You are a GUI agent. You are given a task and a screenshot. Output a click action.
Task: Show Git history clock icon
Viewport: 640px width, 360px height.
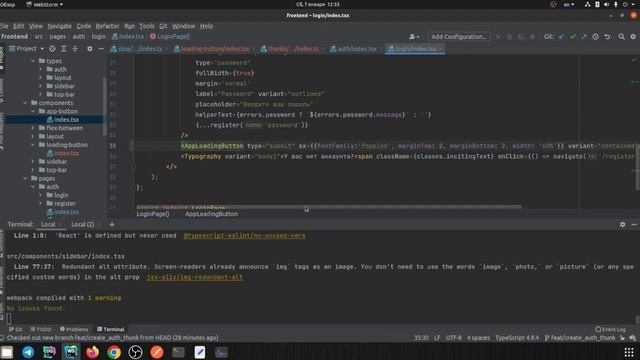596,37
